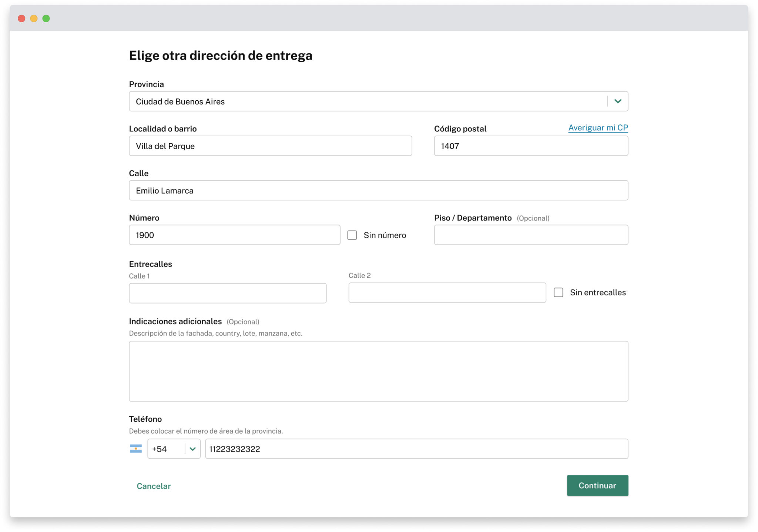Click the Cancelar link
Screen dimensions: 758x532
[154, 485]
